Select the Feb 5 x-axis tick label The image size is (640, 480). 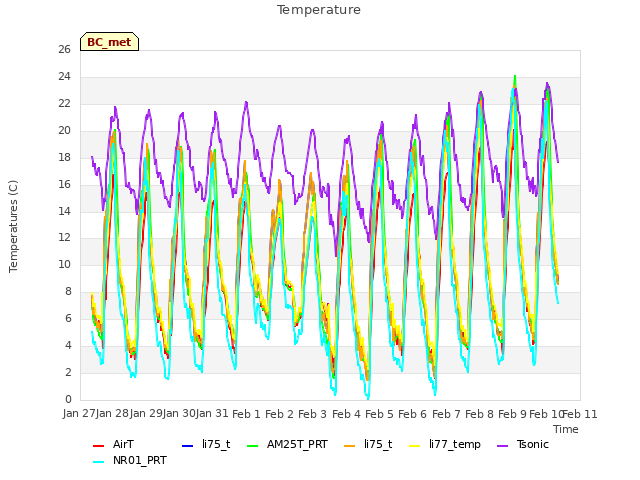(x=379, y=414)
